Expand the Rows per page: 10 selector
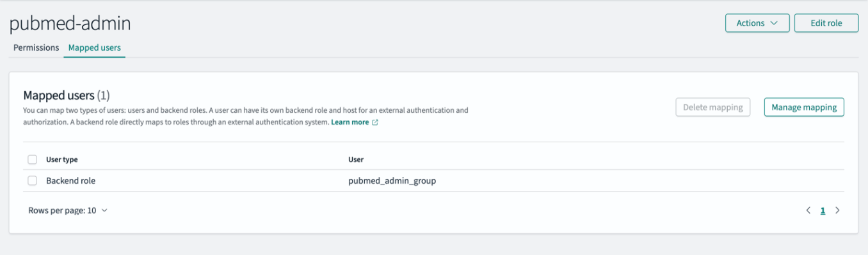Image resolution: width=868 pixels, height=255 pixels. (68, 210)
